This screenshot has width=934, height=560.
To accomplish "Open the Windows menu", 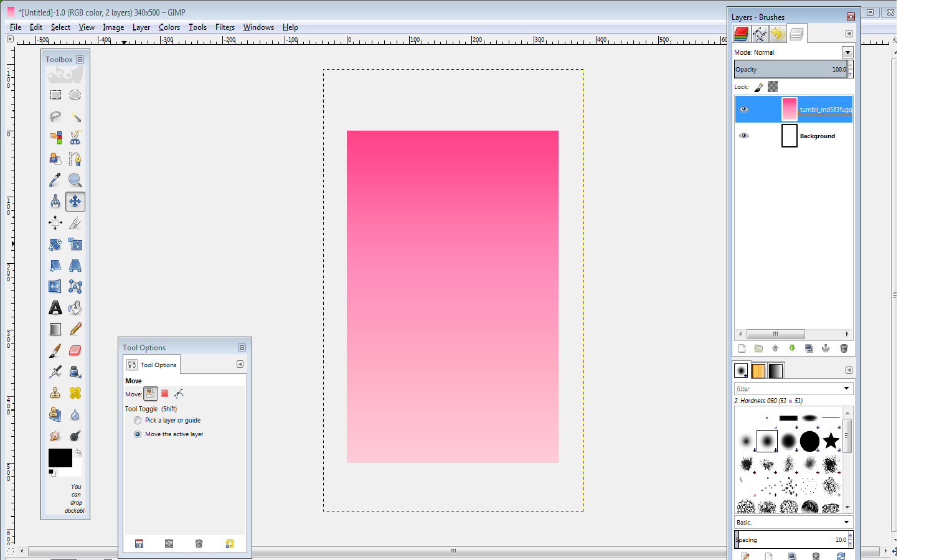I will [258, 27].
